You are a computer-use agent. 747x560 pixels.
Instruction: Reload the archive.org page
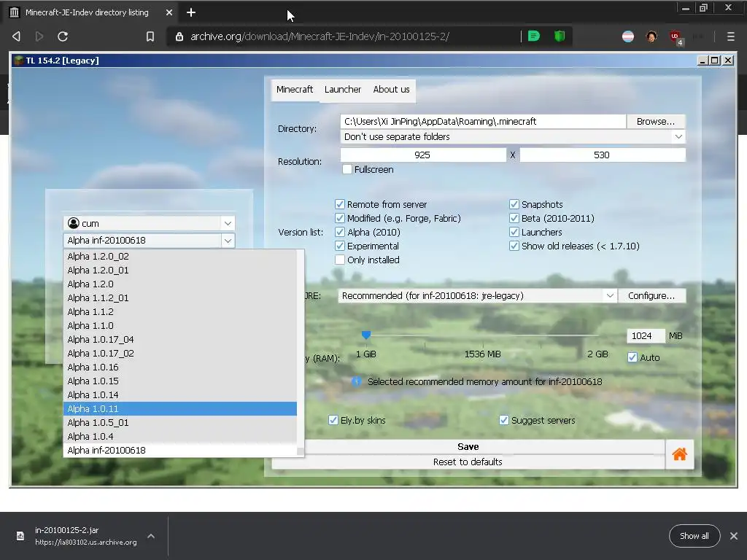63,36
